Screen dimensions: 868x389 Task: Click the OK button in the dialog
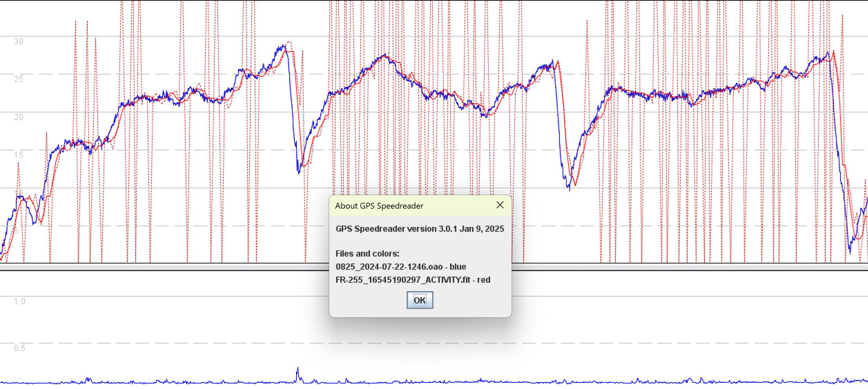420,300
